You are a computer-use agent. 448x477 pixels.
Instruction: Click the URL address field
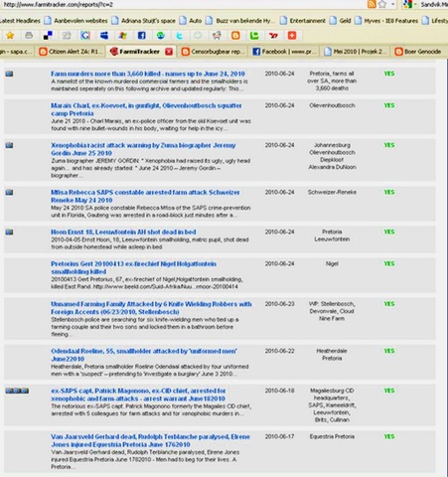(182, 4)
